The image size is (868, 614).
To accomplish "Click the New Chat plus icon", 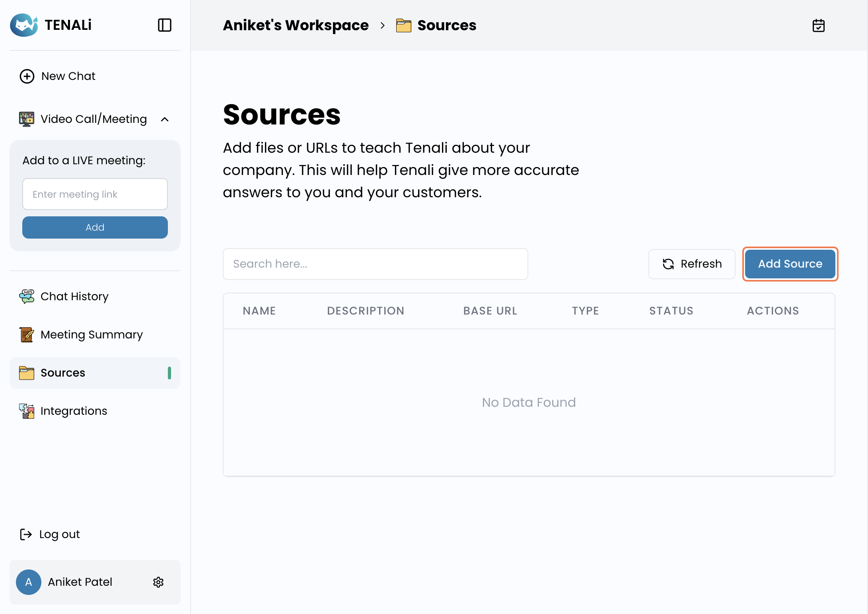I will tap(27, 76).
